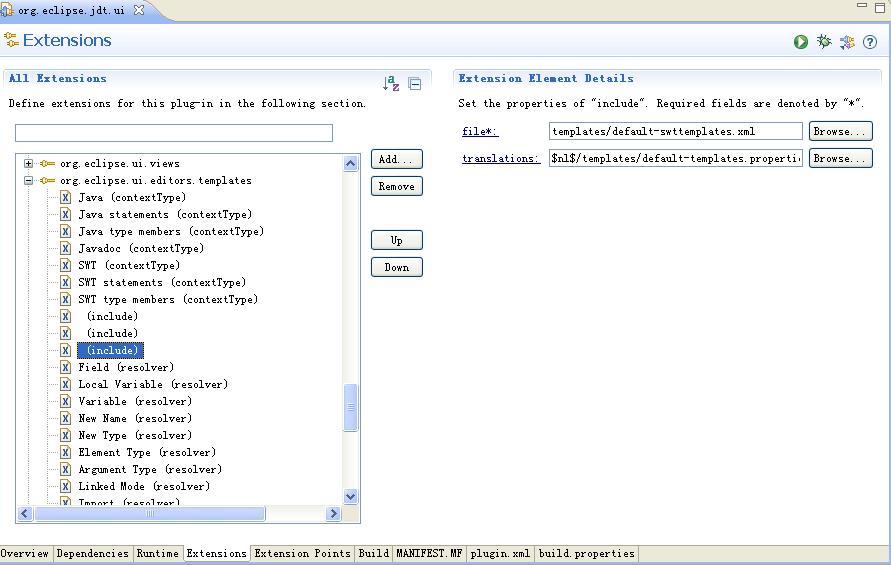The width and height of the screenshot is (891, 565).
Task: Switch to the Extension Points tab
Action: [x=302, y=554]
